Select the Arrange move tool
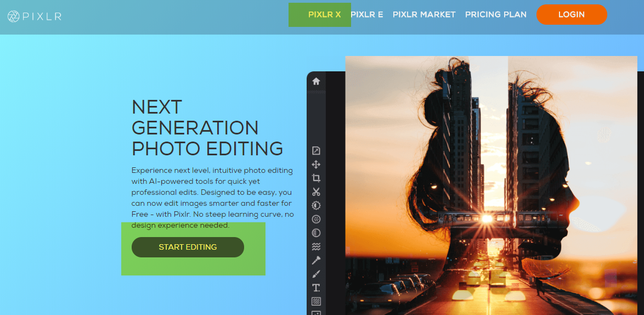This screenshot has height=315, width=644. click(x=316, y=165)
